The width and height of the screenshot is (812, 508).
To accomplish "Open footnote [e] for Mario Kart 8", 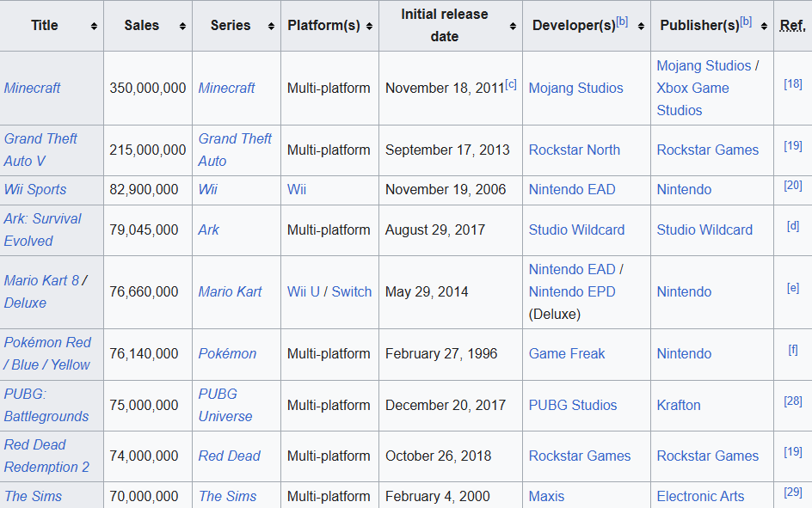I will click(x=793, y=288).
